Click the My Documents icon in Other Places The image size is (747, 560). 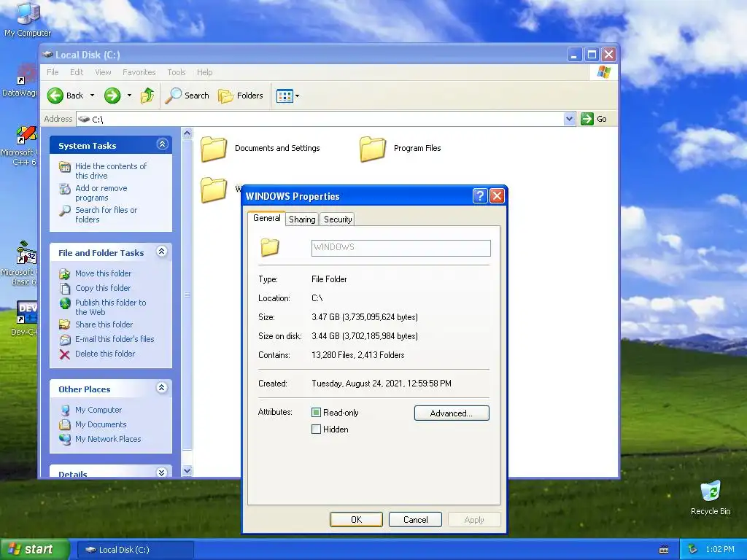pyautogui.click(x=65, y=425)
